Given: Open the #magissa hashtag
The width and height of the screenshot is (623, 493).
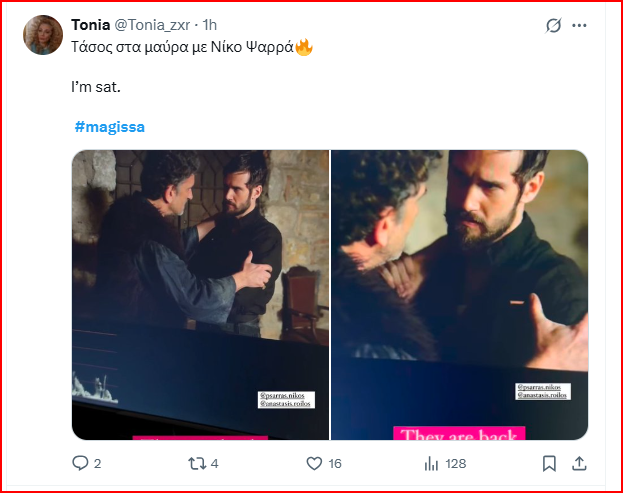Looking at the screenshot, I should click(109, 127).
